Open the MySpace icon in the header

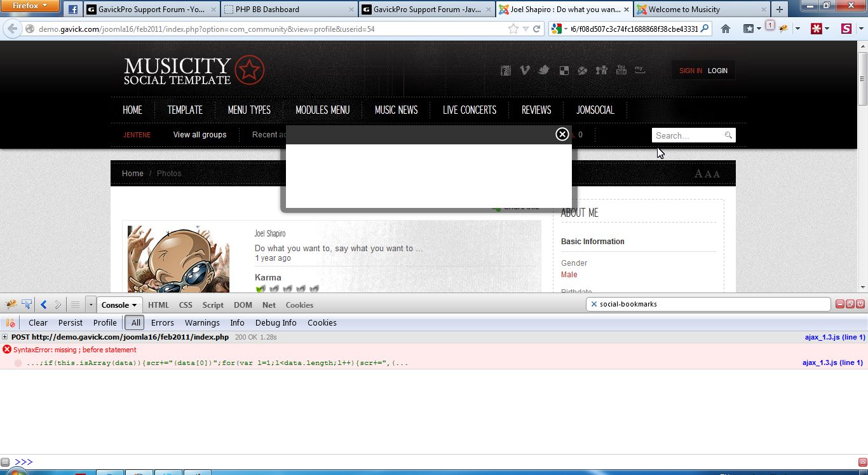click(640, 70)
